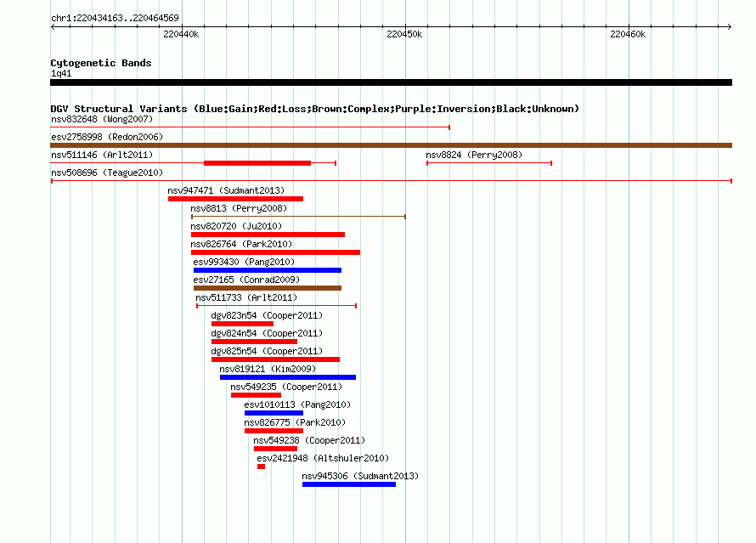
Task: Click the blue bar under nsv819121
Action: click(x=288, y=377)
